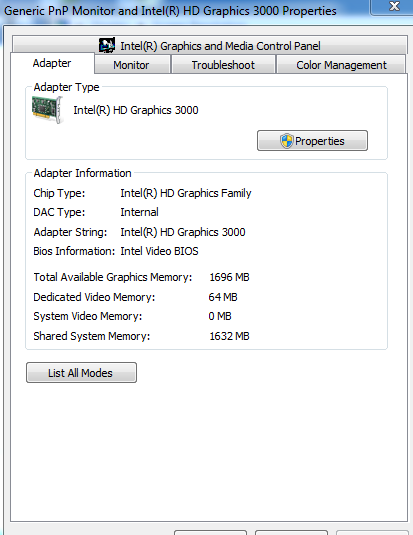This screenshot has height=535, width=413.
Task: Click the '0 MB' system video memory value
Action: 220,316
